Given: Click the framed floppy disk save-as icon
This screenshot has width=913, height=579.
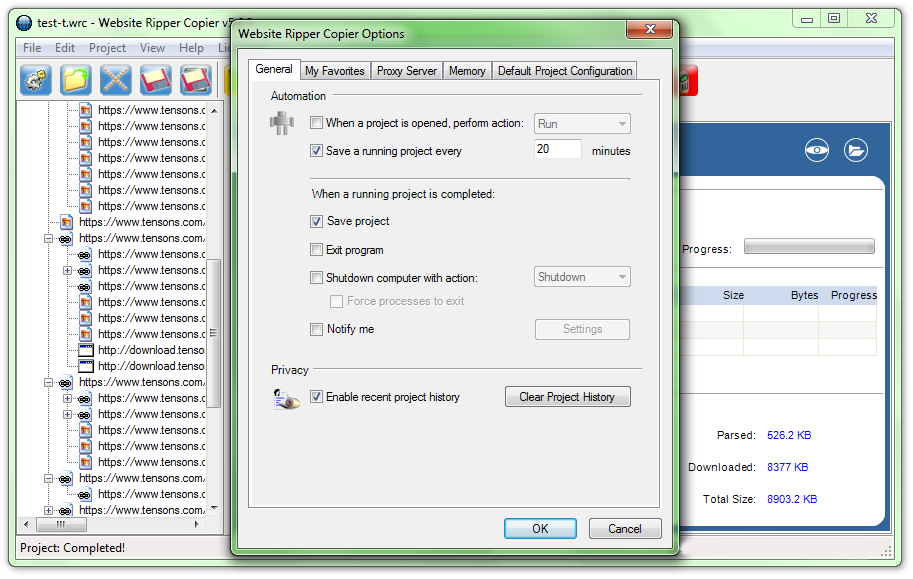Looking at the screenshot, I should pos(196,80).
